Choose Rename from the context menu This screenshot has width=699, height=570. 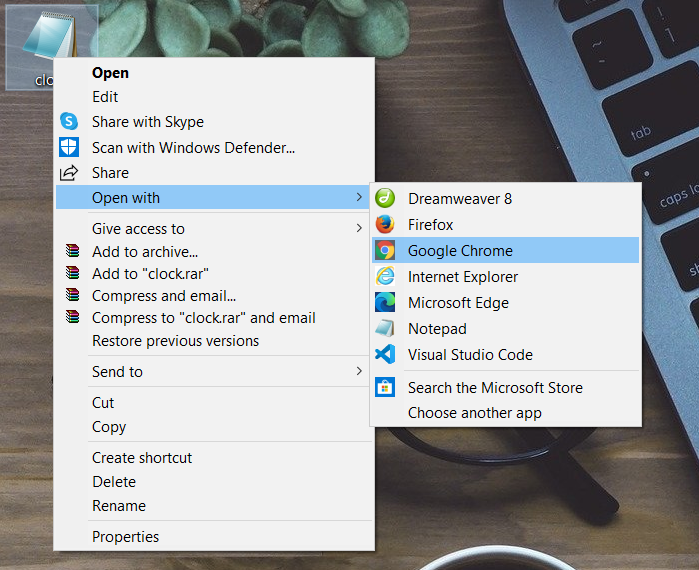click(214, 506)
